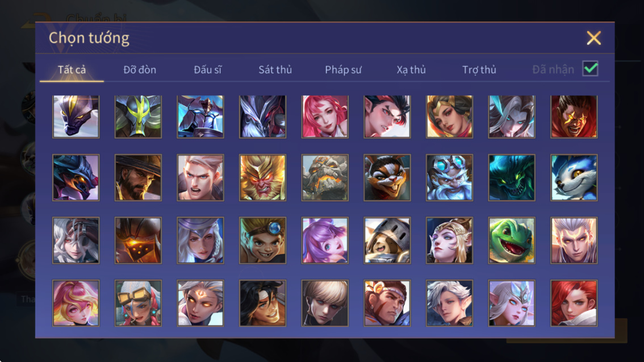The image size is (644, 362).
Task: Switch to the Pháp sư tab
Action: point(343,69)
